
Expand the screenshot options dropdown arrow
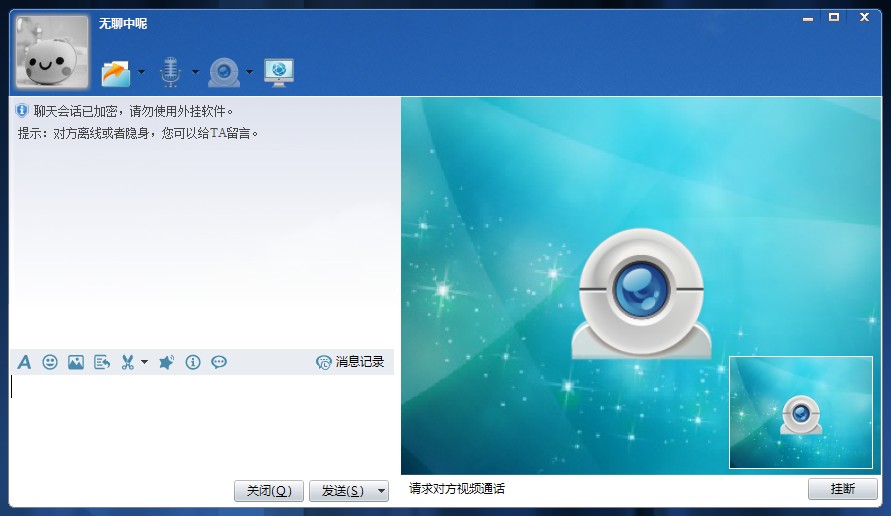[144, 362]
